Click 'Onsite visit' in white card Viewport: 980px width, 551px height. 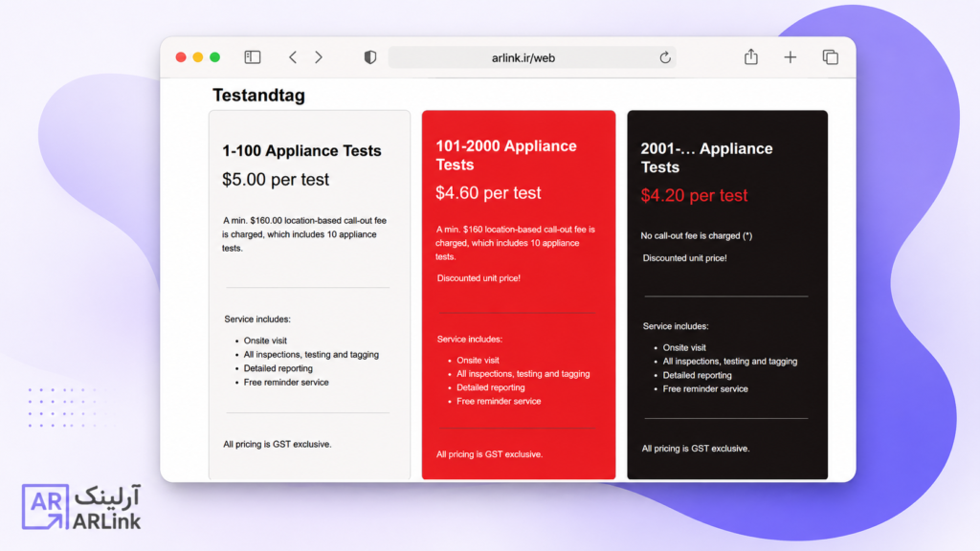pos(265,341)
